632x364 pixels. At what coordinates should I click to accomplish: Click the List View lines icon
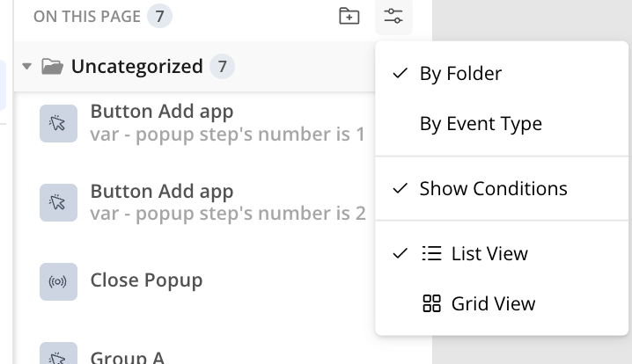pyautogui.click(x=431, y=254)
